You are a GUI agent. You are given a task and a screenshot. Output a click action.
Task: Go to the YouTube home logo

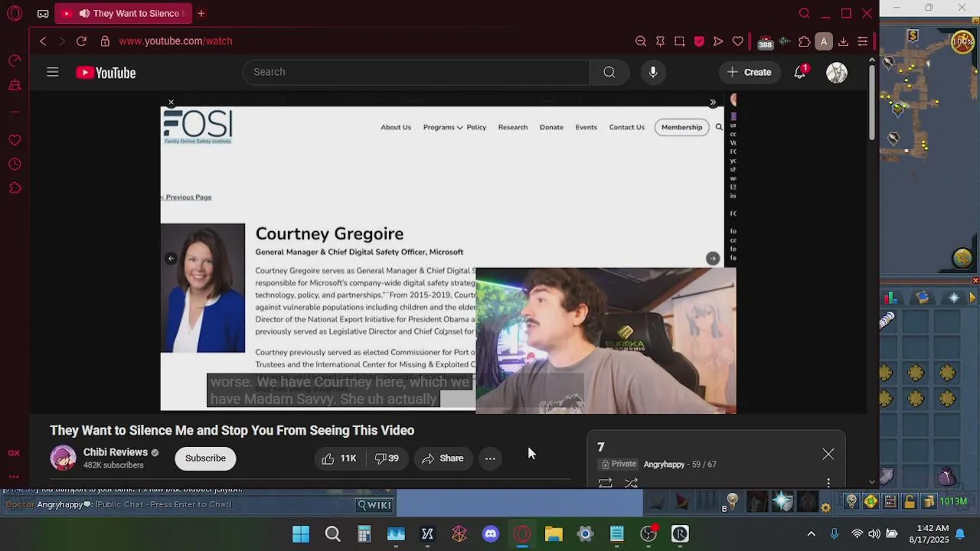106,73
